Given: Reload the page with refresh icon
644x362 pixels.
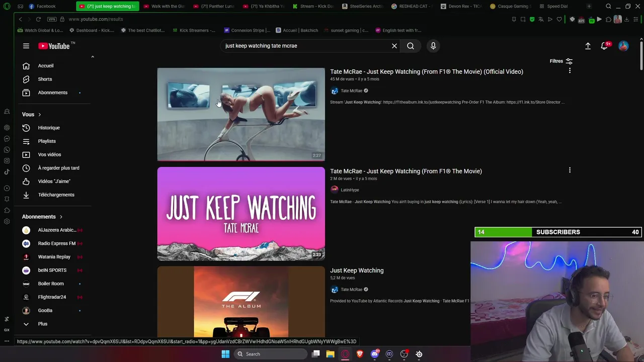Looking at the screenshot, I should pyautogui.click(x=38, y=19).
